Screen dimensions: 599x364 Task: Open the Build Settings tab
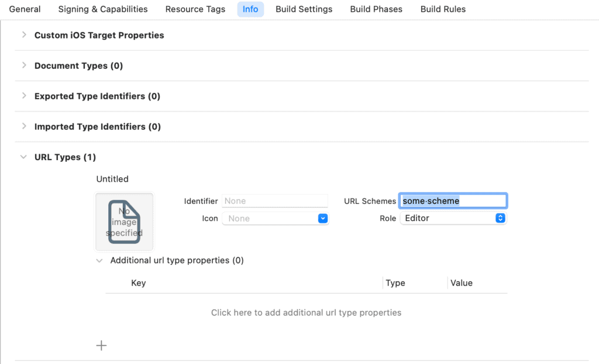[x=304, y=9]
